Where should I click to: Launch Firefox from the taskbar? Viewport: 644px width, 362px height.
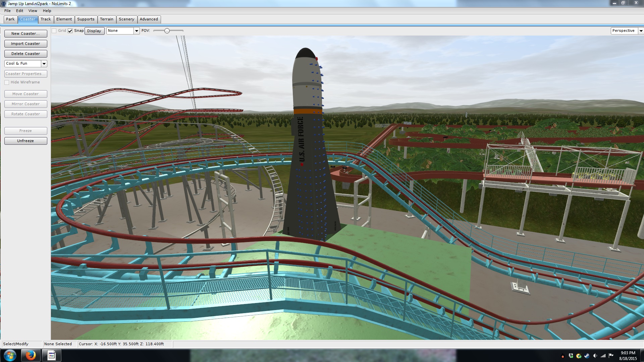pyautogui.click(x=31, y=355)
